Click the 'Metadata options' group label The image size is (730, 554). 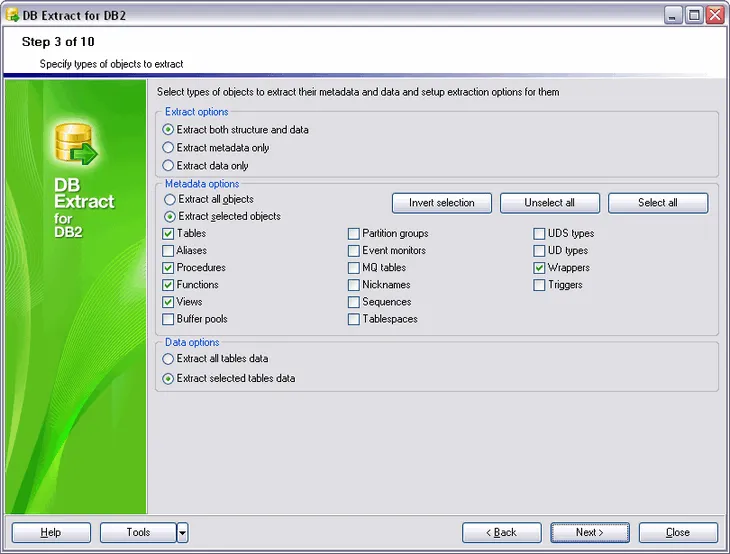pyautogui.click(x=202, y=184)
